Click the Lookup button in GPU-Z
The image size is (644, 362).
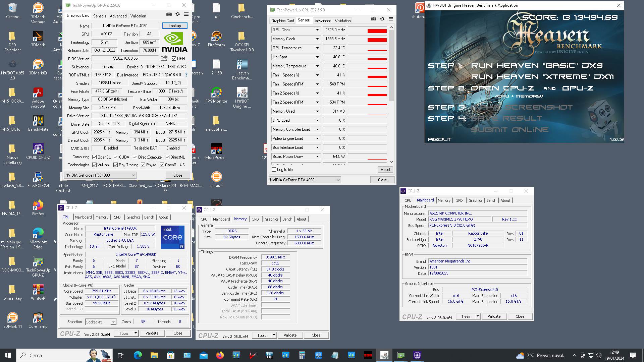tap(175, 26)
